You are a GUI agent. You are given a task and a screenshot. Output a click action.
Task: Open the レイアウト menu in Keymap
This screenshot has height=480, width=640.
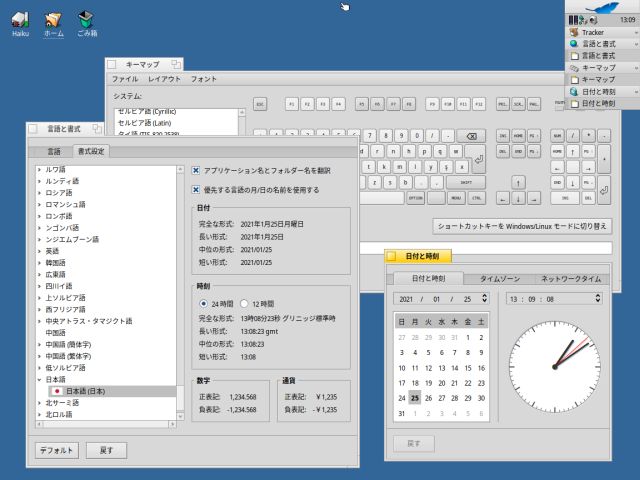164,78
